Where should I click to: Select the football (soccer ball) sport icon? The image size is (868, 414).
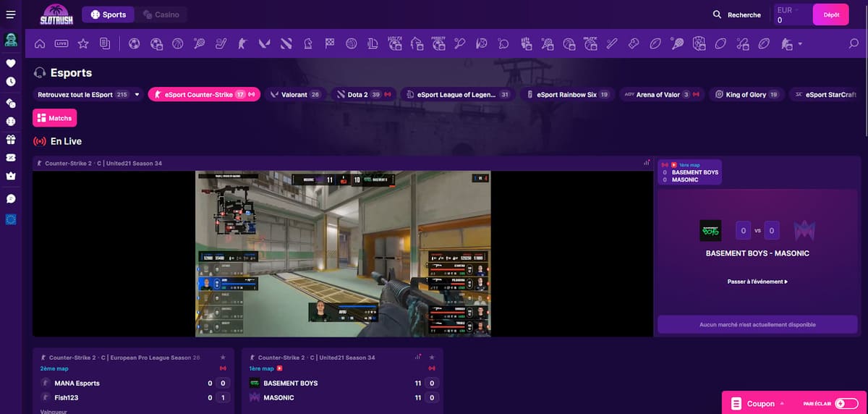(134, 44)
